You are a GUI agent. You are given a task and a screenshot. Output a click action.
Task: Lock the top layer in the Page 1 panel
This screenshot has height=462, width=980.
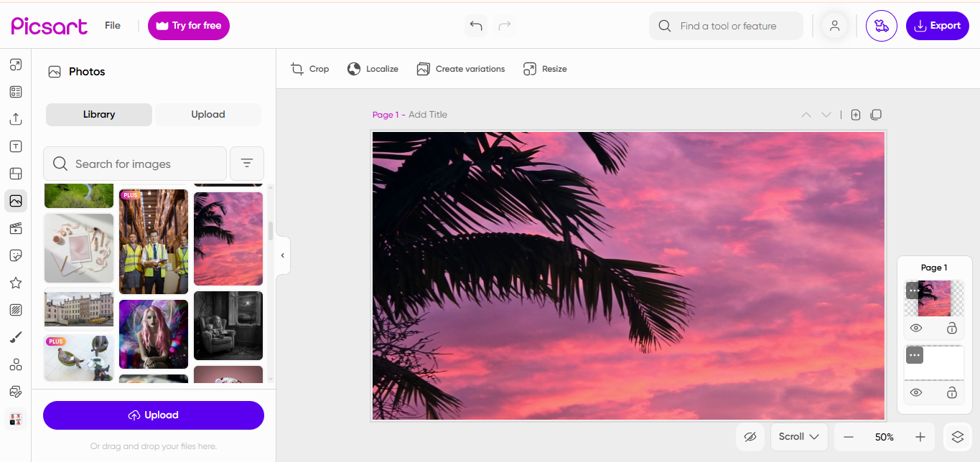[952, 328]
